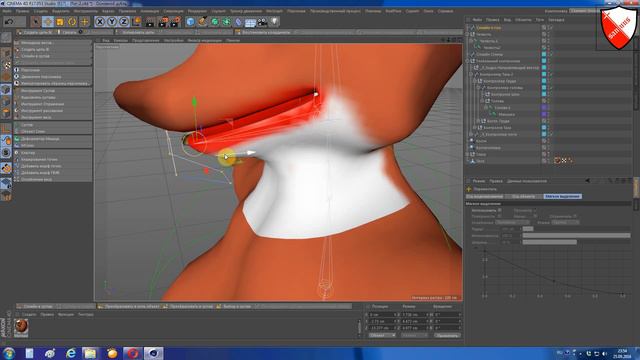The image size is (640, 360).
Task: Switch to Edges mode in left palette
Action: click(6, 101)
